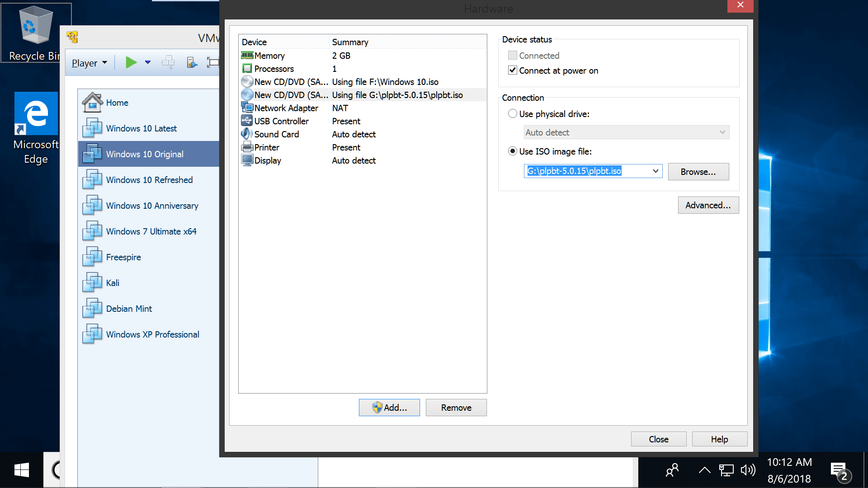Enable the Connected device status checkbox
Image resolution: width=868 pixels, height=488 pixels.
512,55
